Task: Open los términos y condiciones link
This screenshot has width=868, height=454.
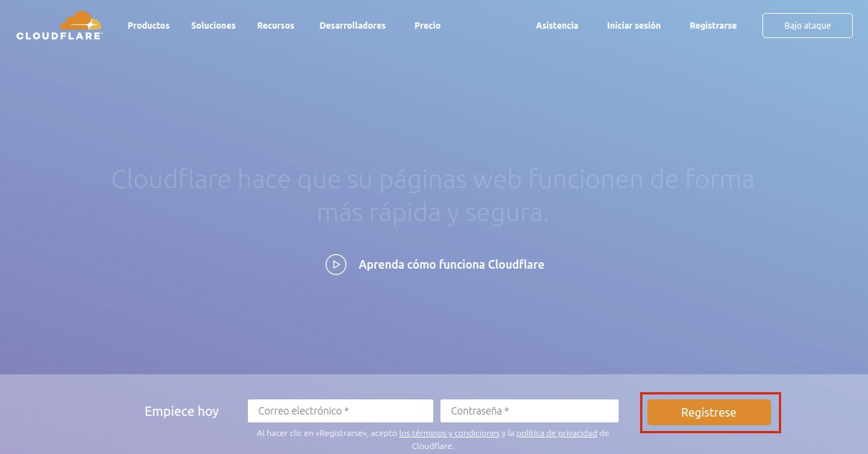Action: click(x=449, y=433)
